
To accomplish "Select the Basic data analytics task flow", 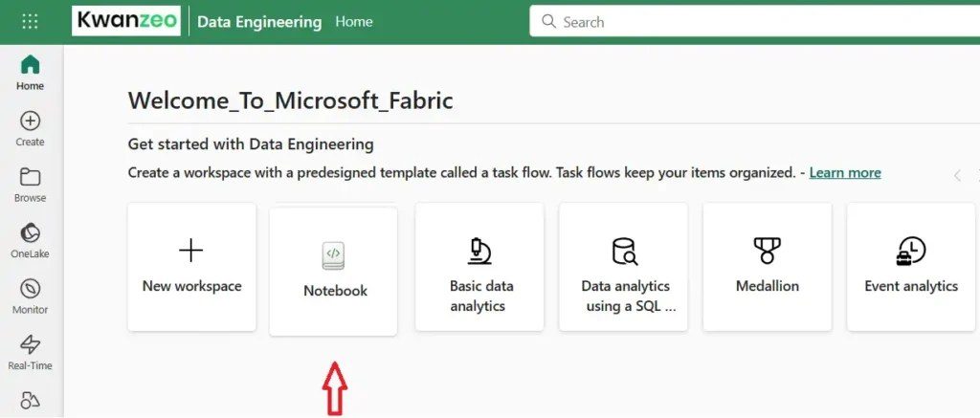I will coord(479,267).
